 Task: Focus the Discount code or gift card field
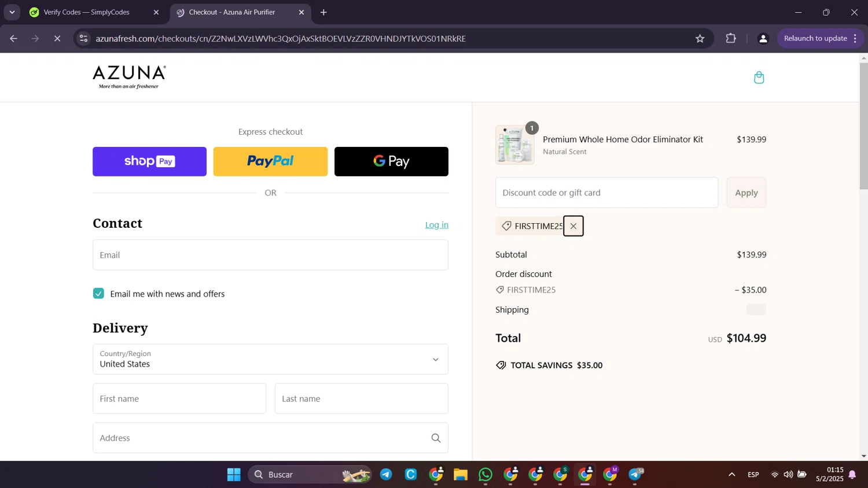(x=606, y=193)
